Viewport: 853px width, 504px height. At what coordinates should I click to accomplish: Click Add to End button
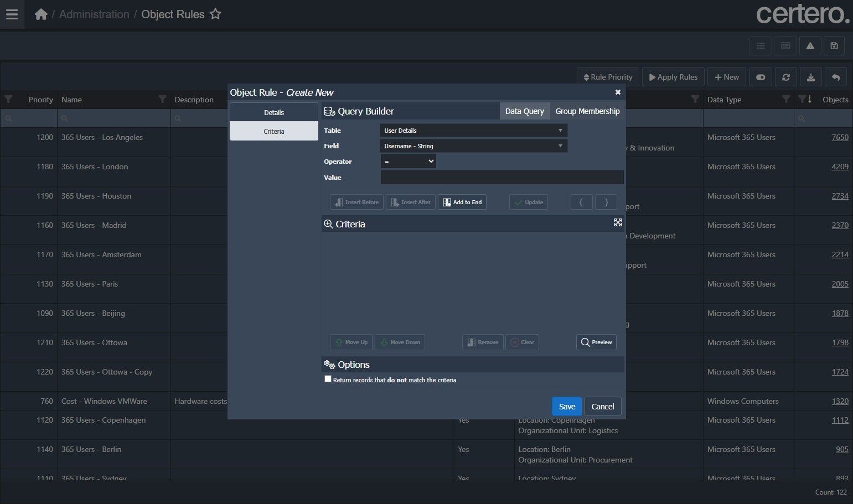pyautogui.click(x=462, y=202)
